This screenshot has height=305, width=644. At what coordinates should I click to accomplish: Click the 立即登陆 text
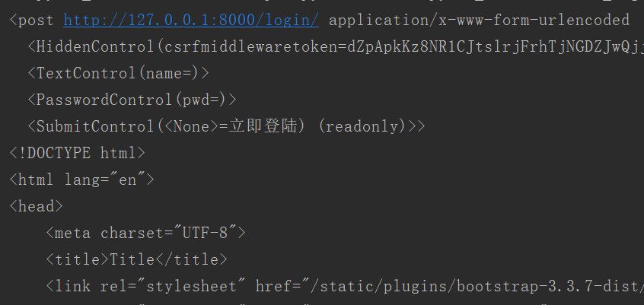[x=263, y=126]
